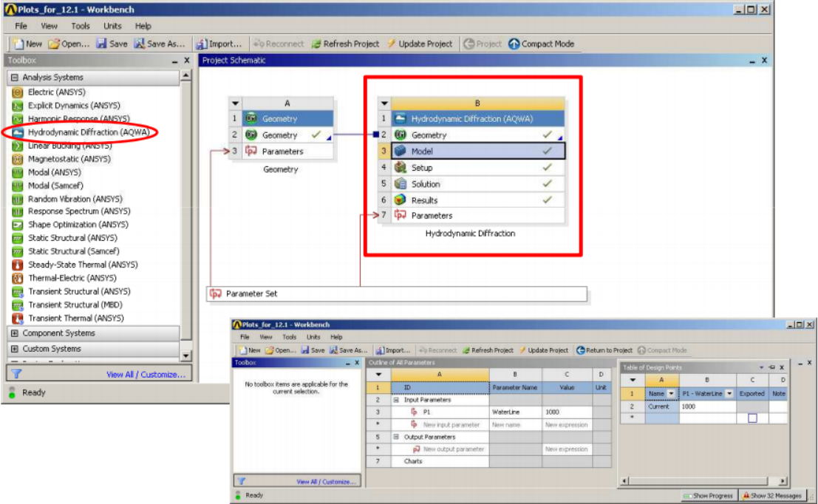Click Save in the main Workbench toolbar
This screenshot has width=818, height=504.
pos(112,44)
